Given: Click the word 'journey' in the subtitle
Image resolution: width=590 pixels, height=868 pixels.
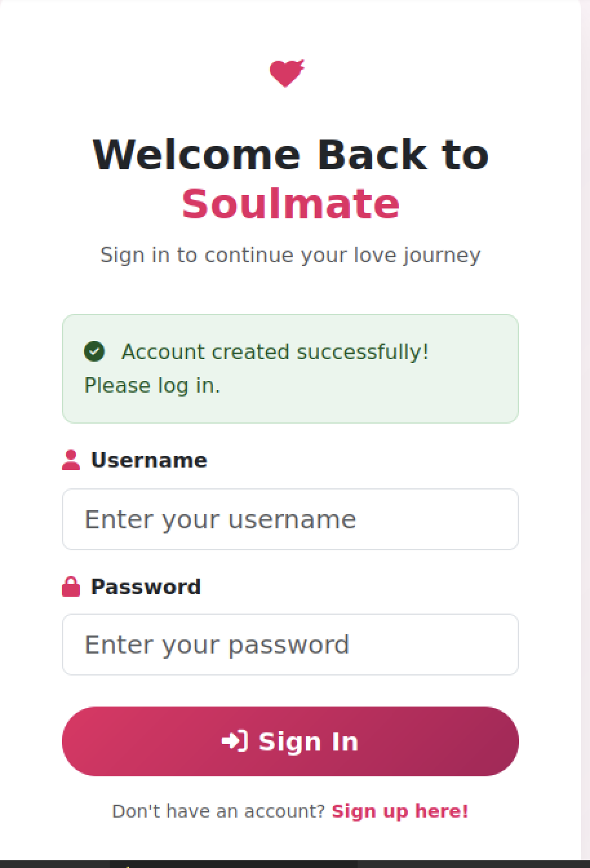Looking at the screenshot, I should (442, 255).
